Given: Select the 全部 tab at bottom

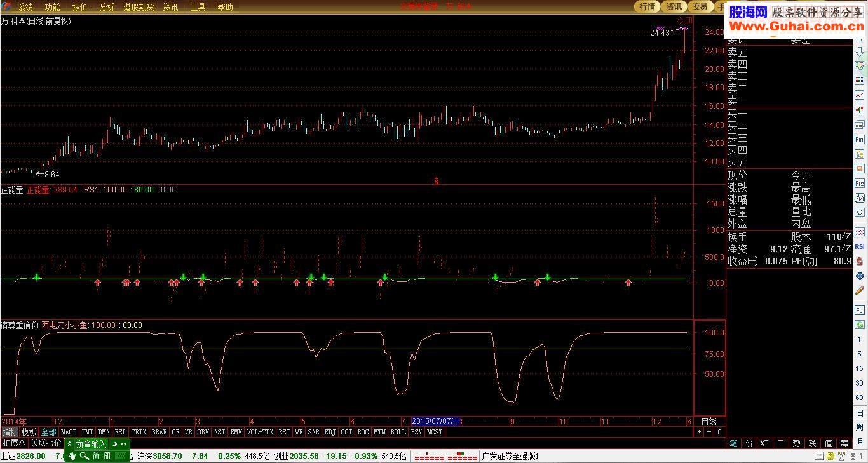Looking at the screenshot, I should (x=49, y=432).
